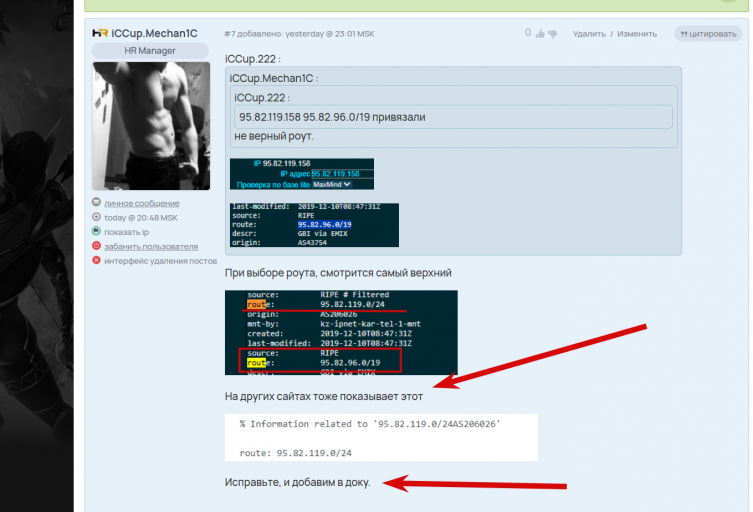Open iCCup.Mechan1C user profile name
The image size is (753, 512).
(154, 33)
